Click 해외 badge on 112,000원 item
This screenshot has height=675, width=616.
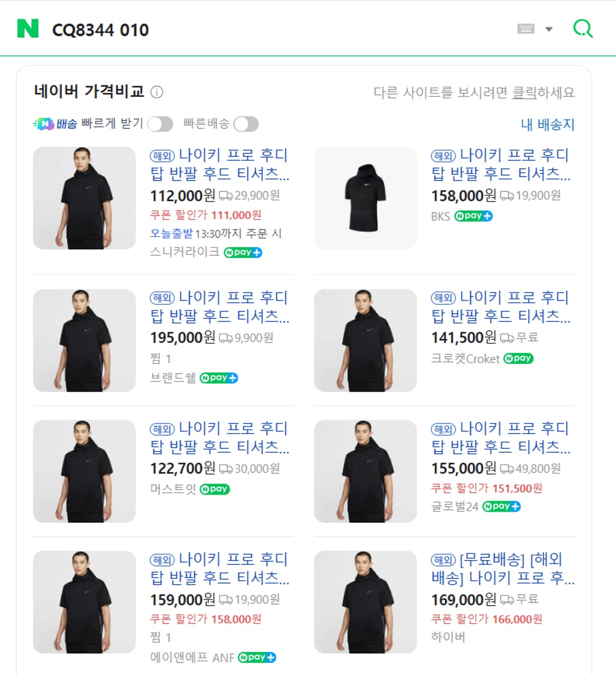162,156
